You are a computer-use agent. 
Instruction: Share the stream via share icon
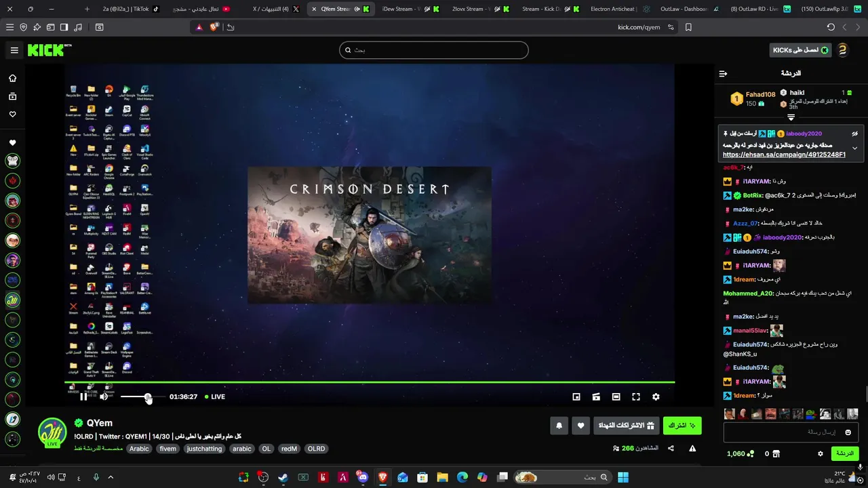click(671, 449)
